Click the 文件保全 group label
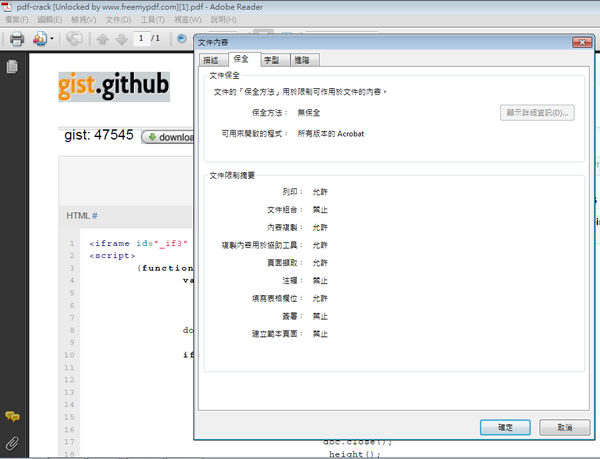Screen dimensions: 600x459 tap(225, 75)
